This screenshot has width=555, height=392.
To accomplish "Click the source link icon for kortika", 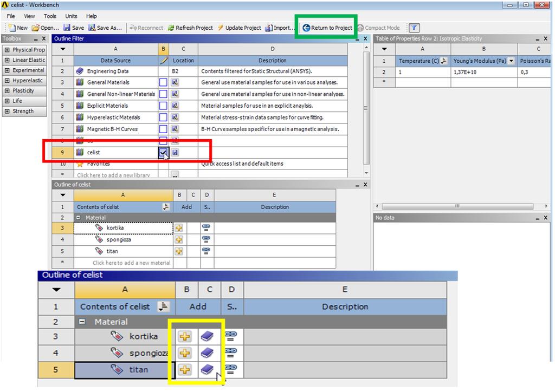I will (206, 228).
